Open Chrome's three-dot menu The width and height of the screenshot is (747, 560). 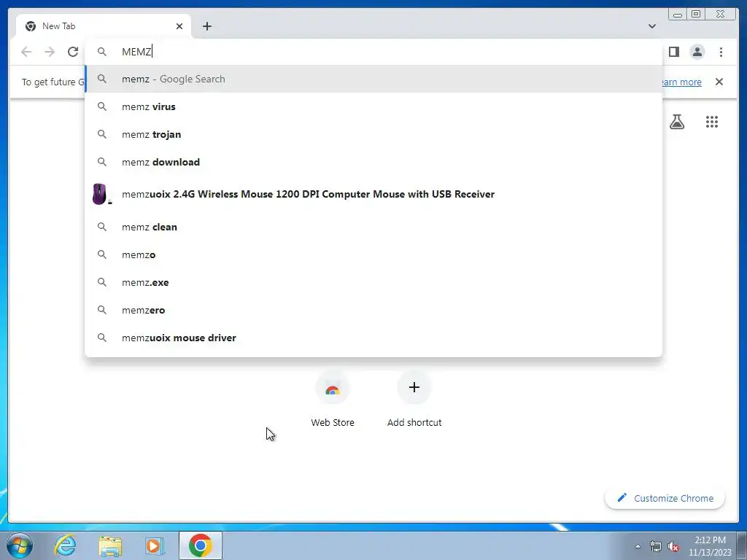(721, 52)
